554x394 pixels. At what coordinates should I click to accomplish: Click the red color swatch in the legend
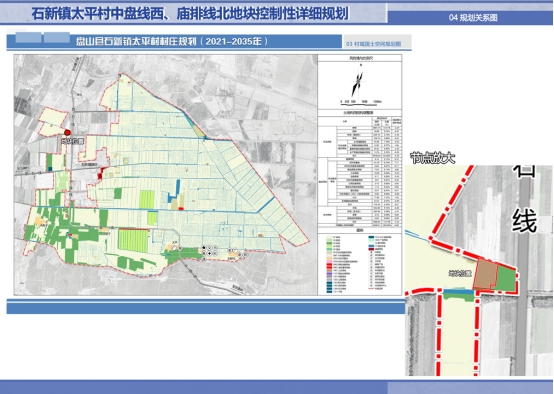(x=329, y=265)
